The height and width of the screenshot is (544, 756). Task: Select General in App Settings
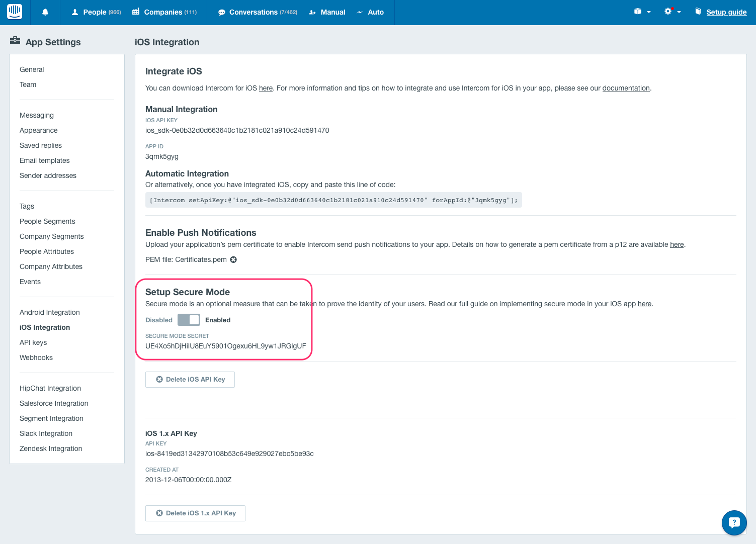pos(32,69)
